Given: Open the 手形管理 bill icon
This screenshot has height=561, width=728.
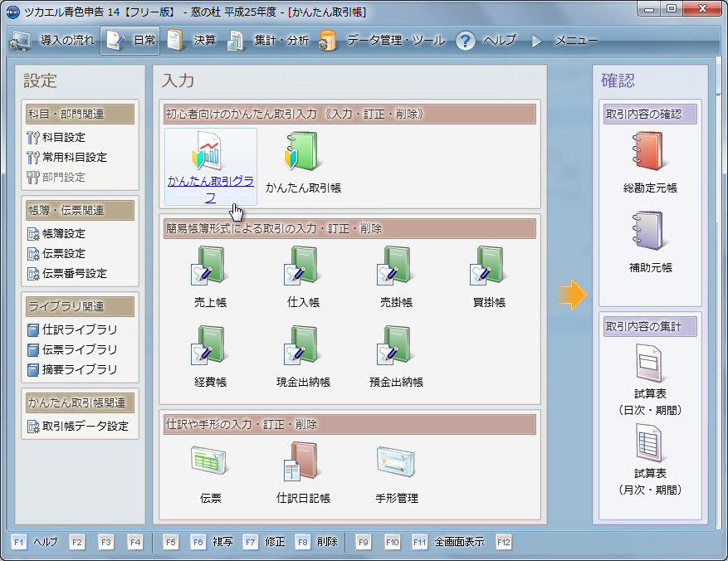Looking at the screenshot, I should 396,461.
